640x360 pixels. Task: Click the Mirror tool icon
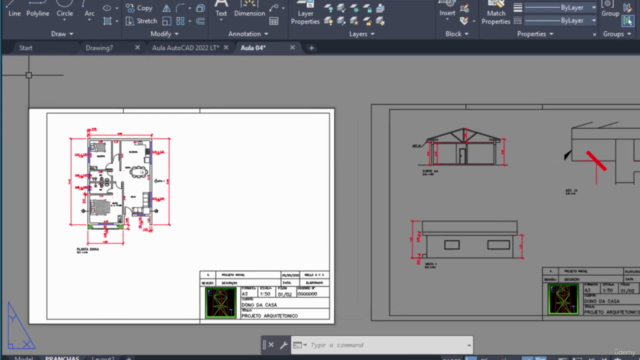[167, 8]
